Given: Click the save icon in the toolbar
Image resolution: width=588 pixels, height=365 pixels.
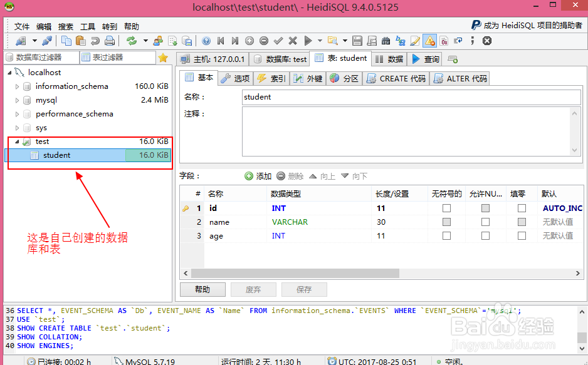Looking at the screenshot, I should pyautogui.click(x=356, y=40).
